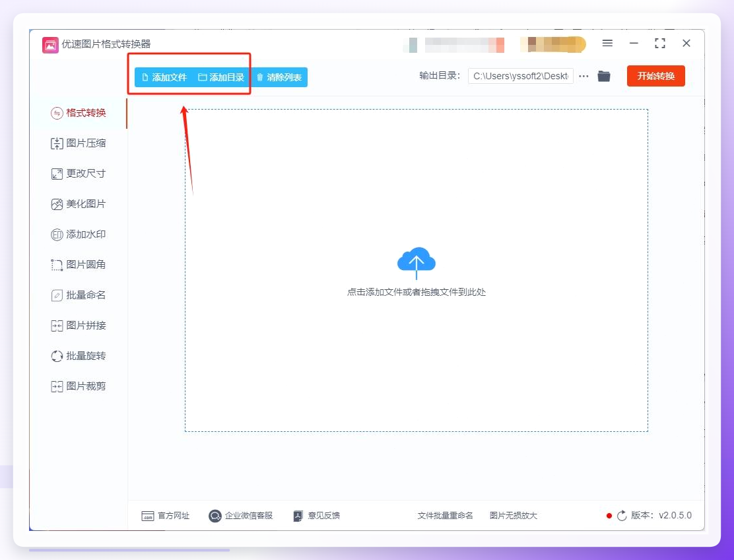734x560 pixels.
Task: Open the 美化图片 section
Action: coord(78,204)
